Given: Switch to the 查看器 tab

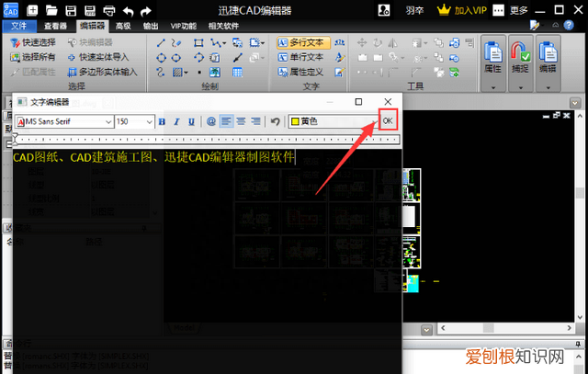Looking at the screenshot, I should coord(55,26).
